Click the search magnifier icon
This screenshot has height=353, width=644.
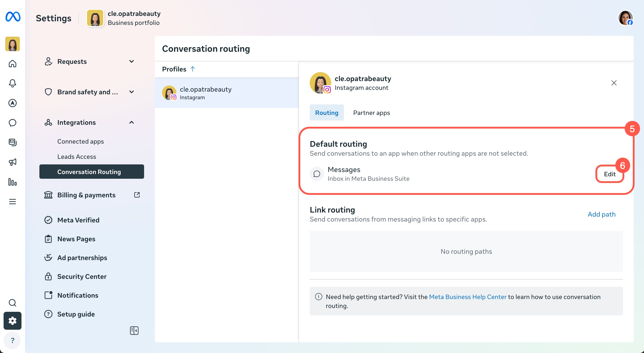(13, 303)
